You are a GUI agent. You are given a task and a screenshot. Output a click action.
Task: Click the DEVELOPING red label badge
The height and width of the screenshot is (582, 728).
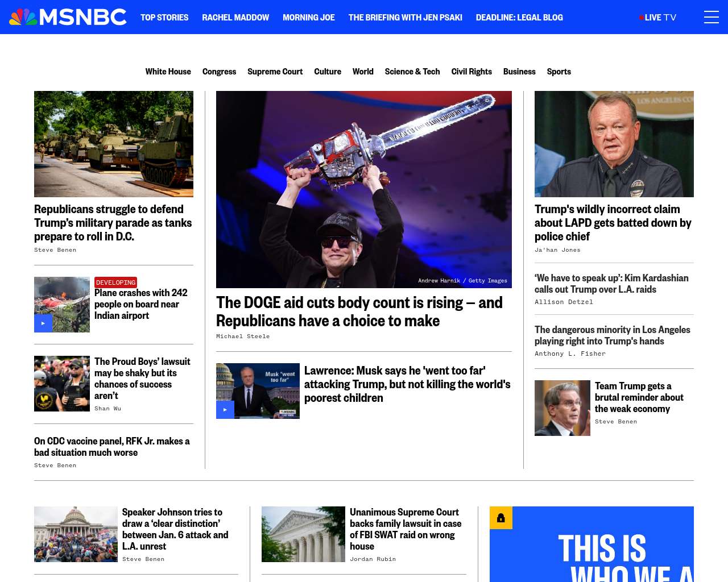click(x=115, y=282)
